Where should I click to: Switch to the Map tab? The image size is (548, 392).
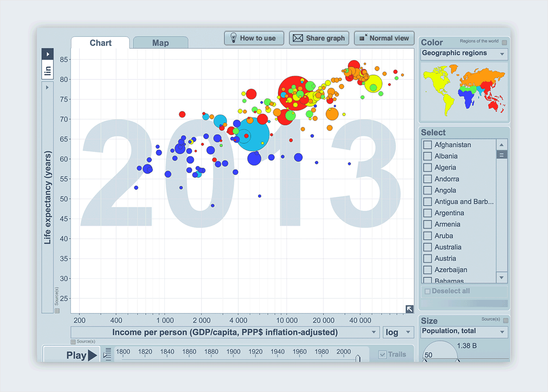click(160, 42)
